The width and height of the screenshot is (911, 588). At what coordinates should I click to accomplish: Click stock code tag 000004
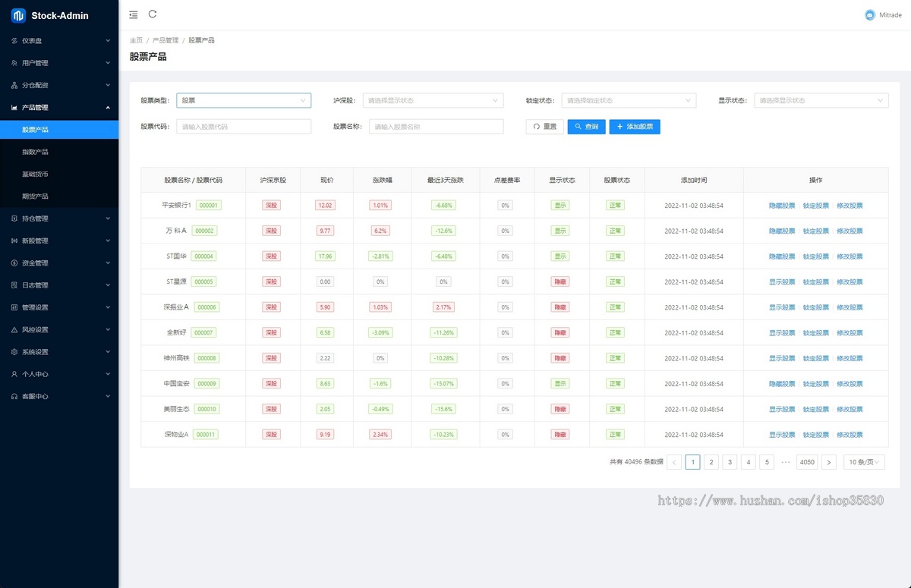pyautogui.click(x=205, y=256)
